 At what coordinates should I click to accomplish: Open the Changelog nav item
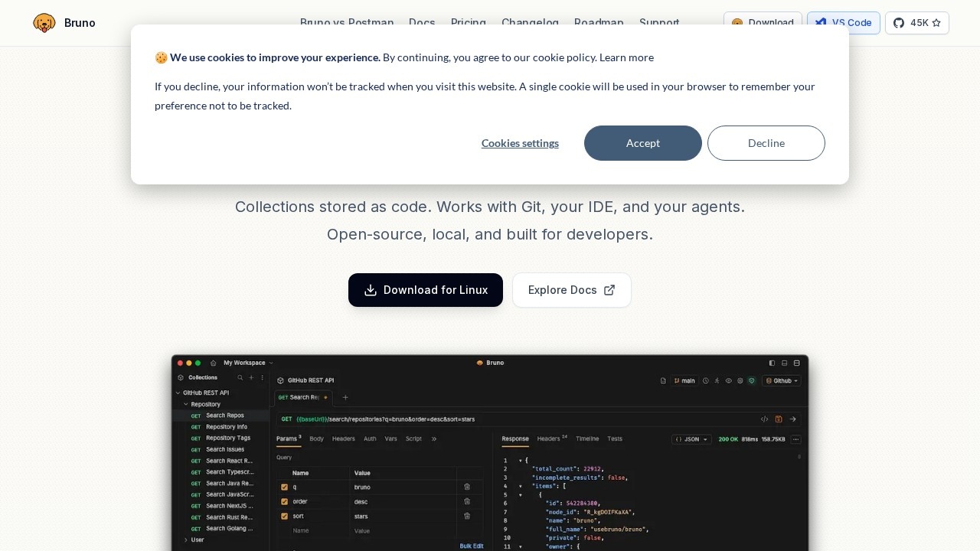point(530,23)
